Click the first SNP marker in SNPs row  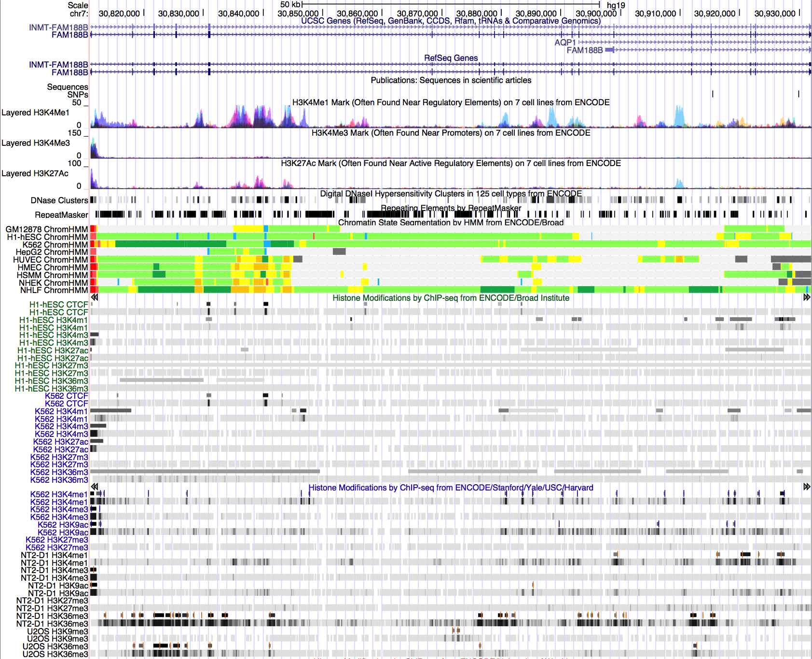[x=713, y=94]
